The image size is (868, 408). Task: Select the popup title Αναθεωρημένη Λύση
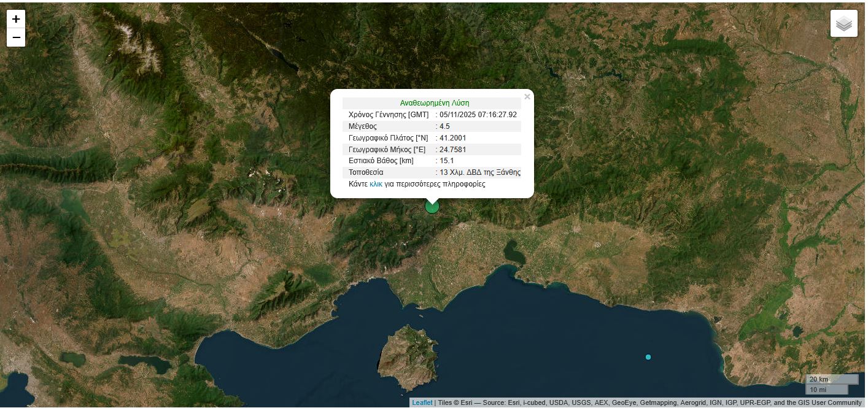(x=434, y=102)
